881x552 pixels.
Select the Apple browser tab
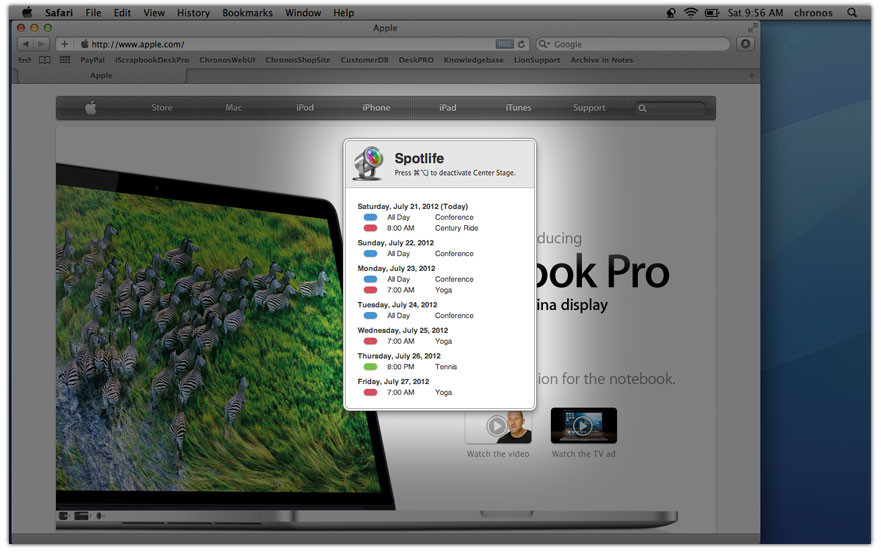click(x=101, y=75)
